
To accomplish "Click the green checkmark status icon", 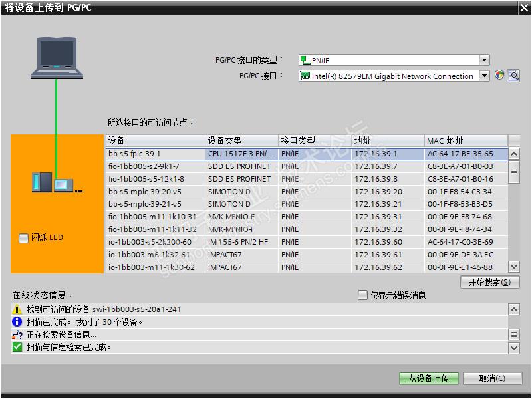I will click(17, 347).
